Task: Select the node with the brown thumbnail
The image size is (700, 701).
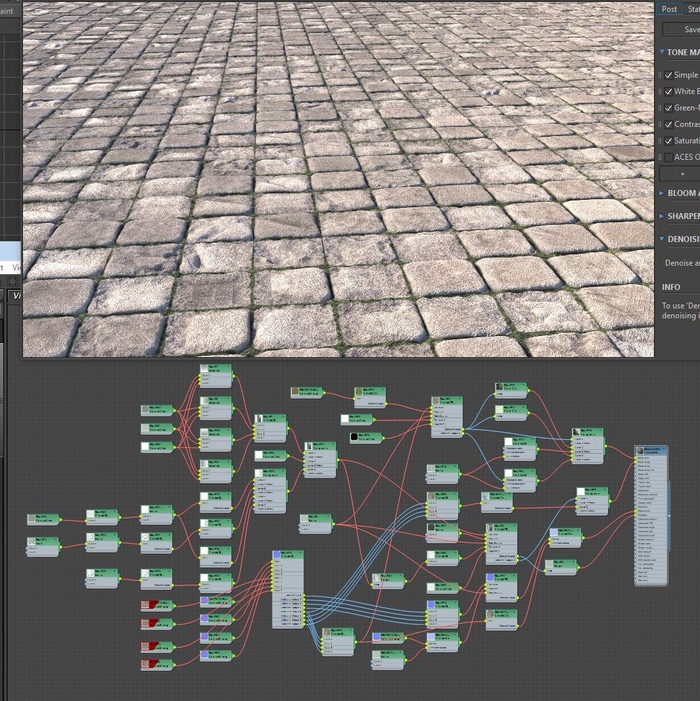Action: tap(306, 393)
